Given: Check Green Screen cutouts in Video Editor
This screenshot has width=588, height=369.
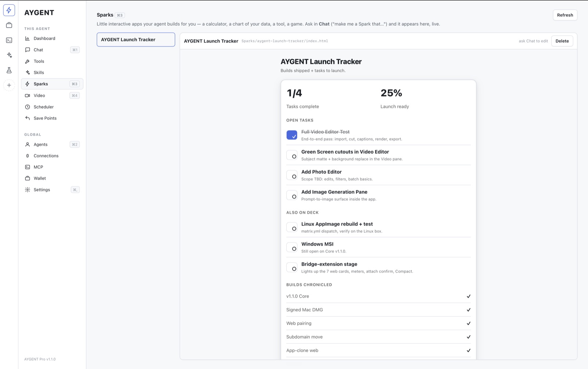Looking at the screenshot, I should 292,155.
